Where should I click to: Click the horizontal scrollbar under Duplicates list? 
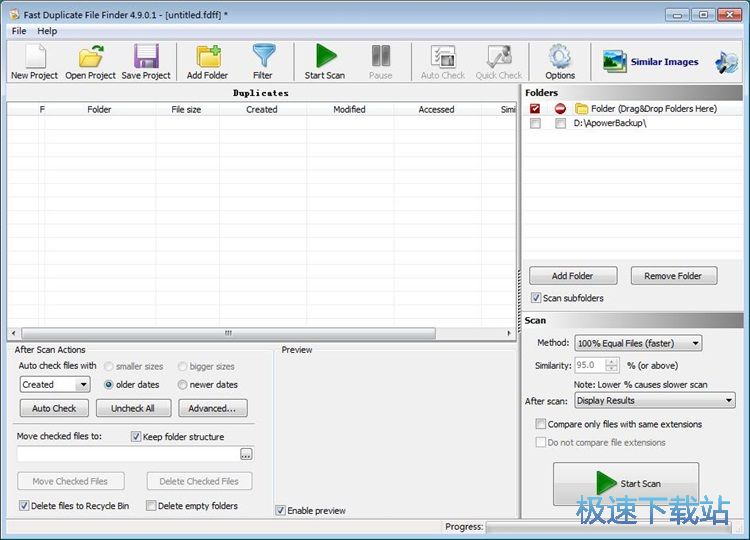[x=227, y=333]
